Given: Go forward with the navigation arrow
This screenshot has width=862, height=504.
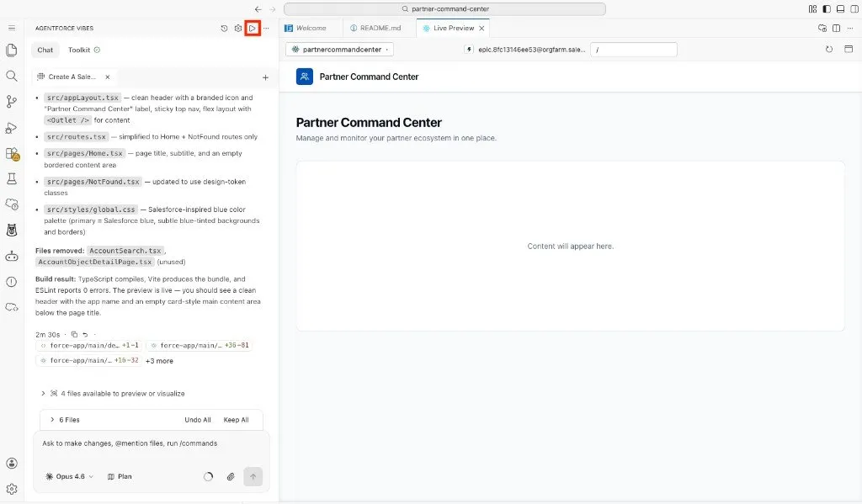Looking at the screenshot, I should click(x=273, y=9).
